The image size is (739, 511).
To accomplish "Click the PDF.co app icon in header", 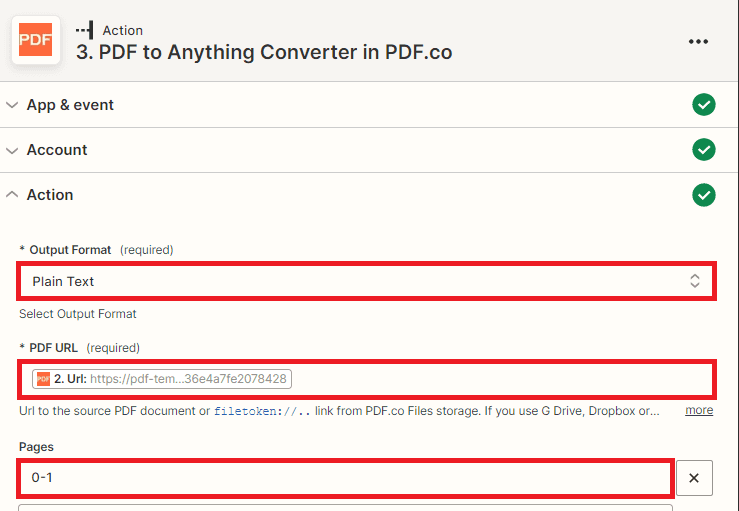I will (35, 41).
